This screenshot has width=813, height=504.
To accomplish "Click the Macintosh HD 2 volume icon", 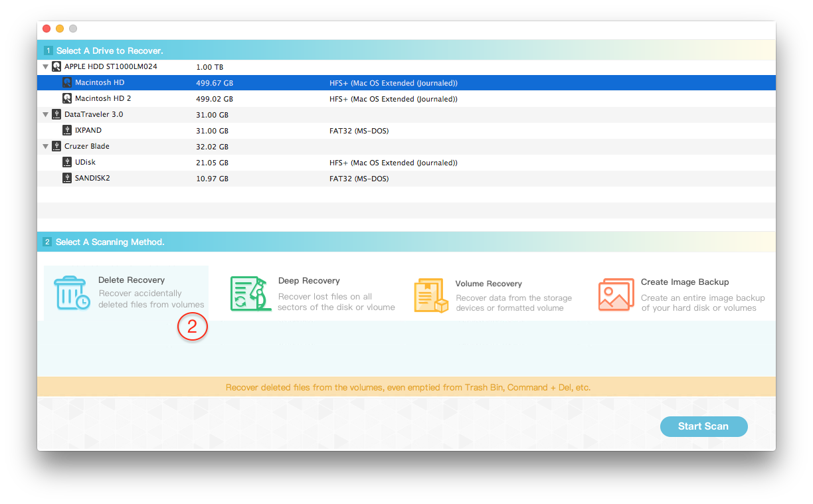I will (67, 98).
